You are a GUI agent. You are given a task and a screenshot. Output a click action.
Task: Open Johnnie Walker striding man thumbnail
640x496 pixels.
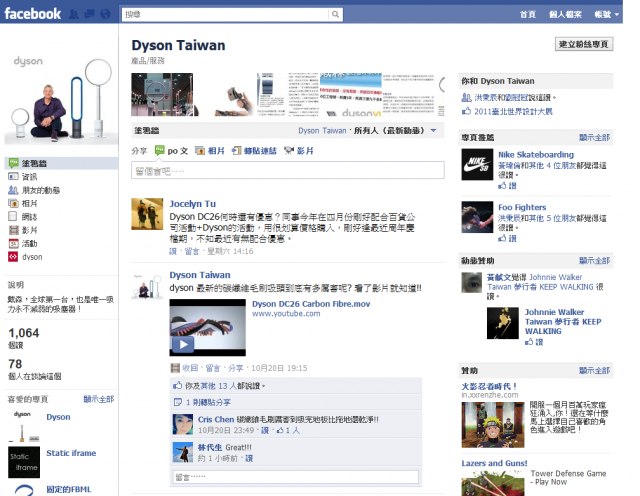click(503, 323)
